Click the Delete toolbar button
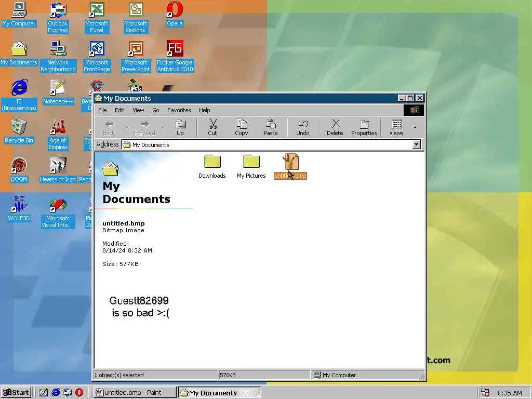The width and height of the screenshot is (532, 399). click(x=335, y=127)
